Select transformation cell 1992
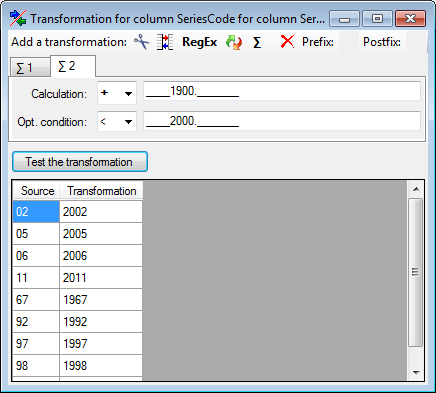This screenshot has width=436, height=393. [101, 322]
